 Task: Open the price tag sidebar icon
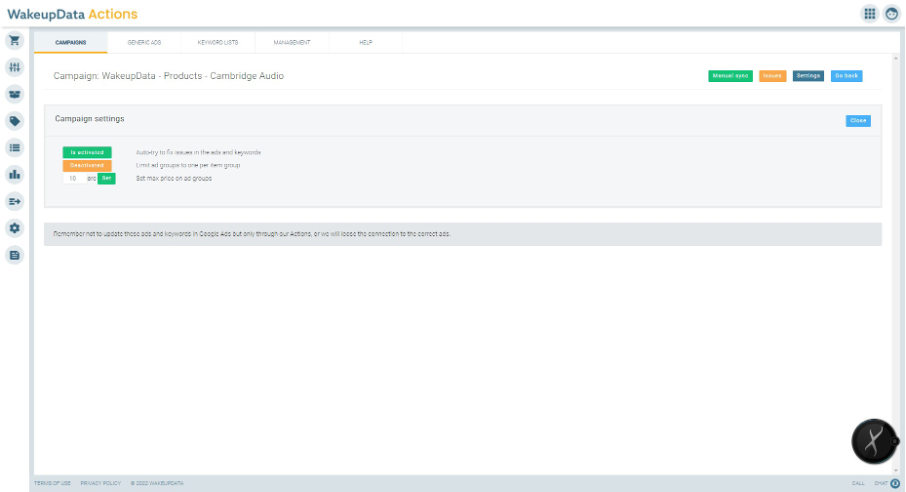point(14,121)
